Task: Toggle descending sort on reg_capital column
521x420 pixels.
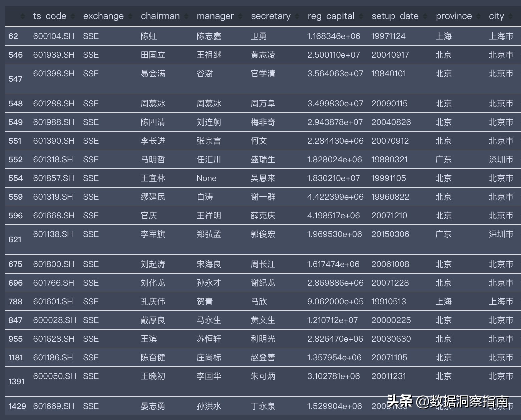Action: tap(361, 16)
